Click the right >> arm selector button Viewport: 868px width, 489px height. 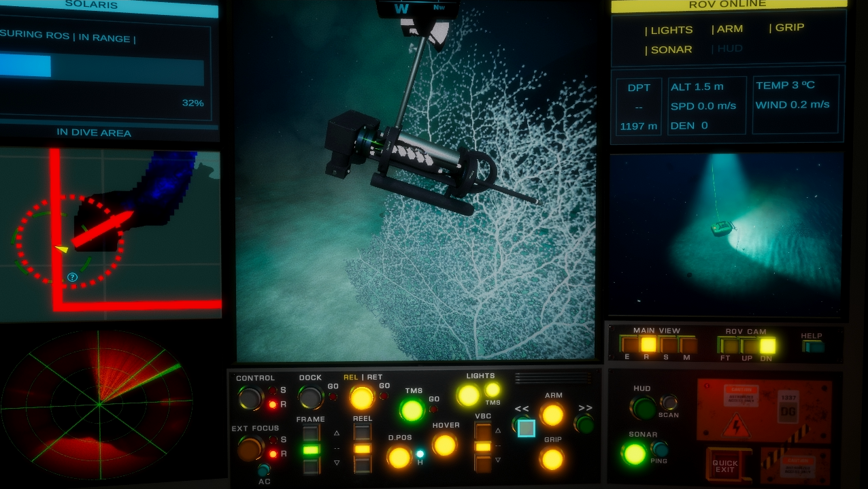coord(584,424)
